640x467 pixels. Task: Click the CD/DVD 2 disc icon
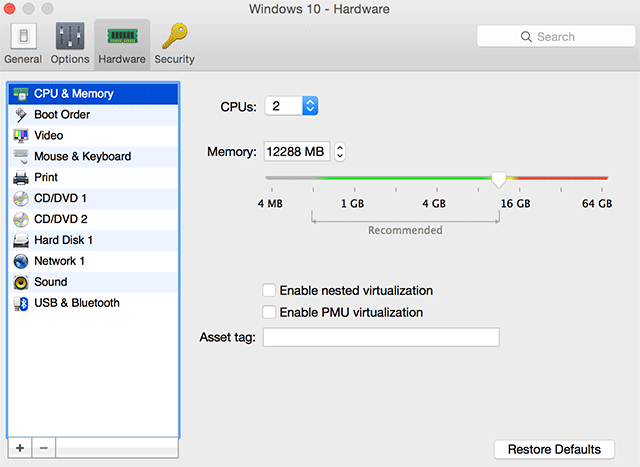21,219
